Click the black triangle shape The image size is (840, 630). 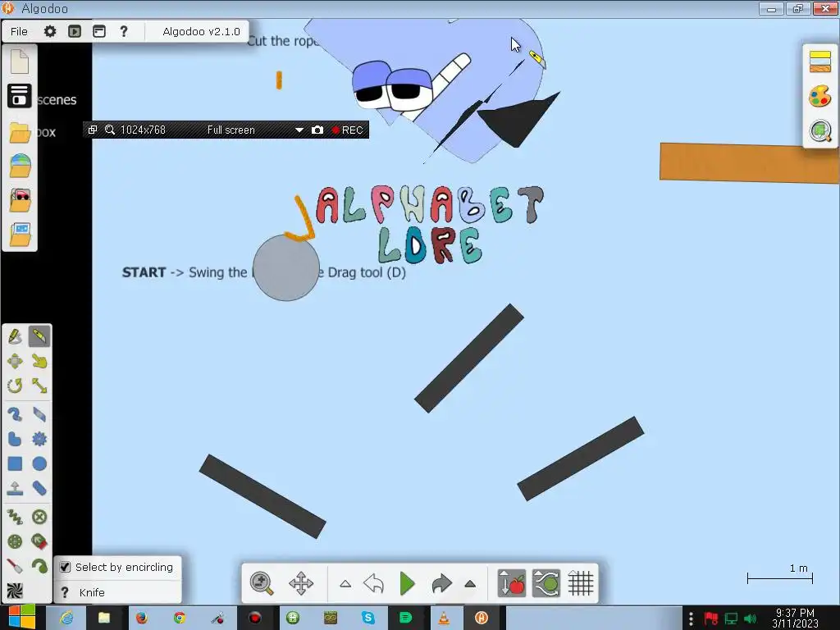pos(519,120)
